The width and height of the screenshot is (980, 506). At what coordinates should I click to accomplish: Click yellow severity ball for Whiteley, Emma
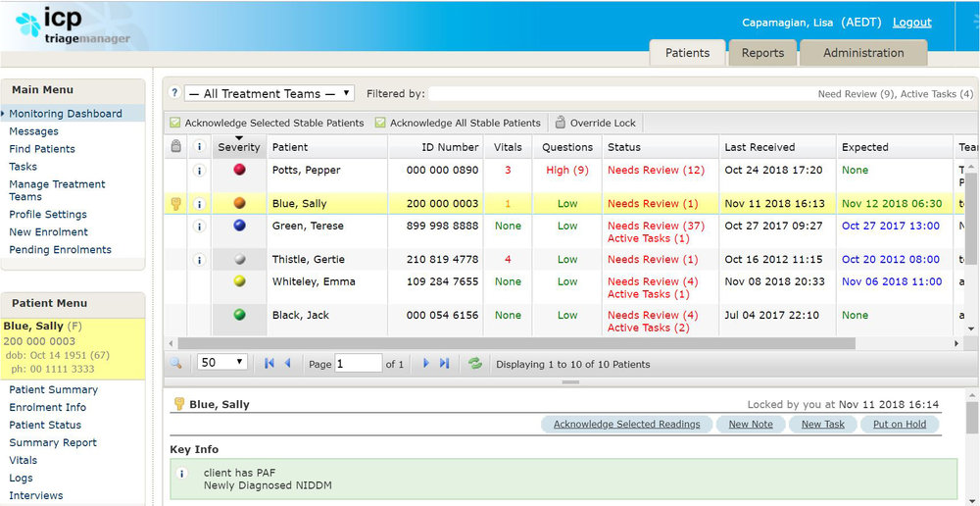pos(239,281)
